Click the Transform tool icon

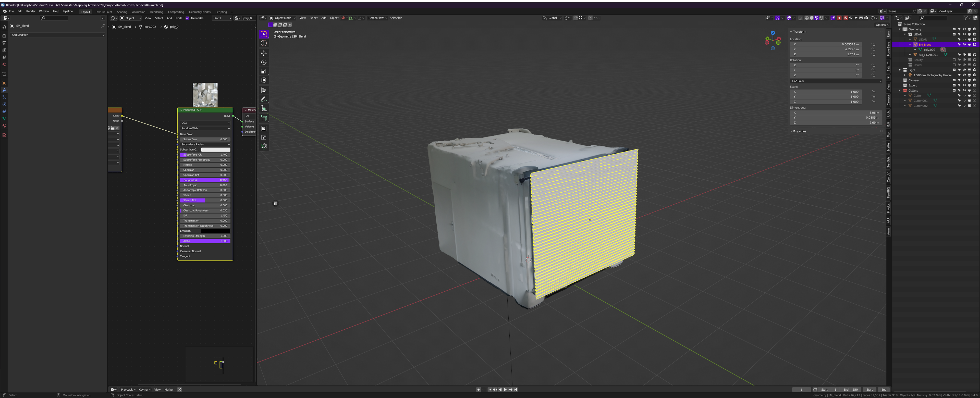264,80
